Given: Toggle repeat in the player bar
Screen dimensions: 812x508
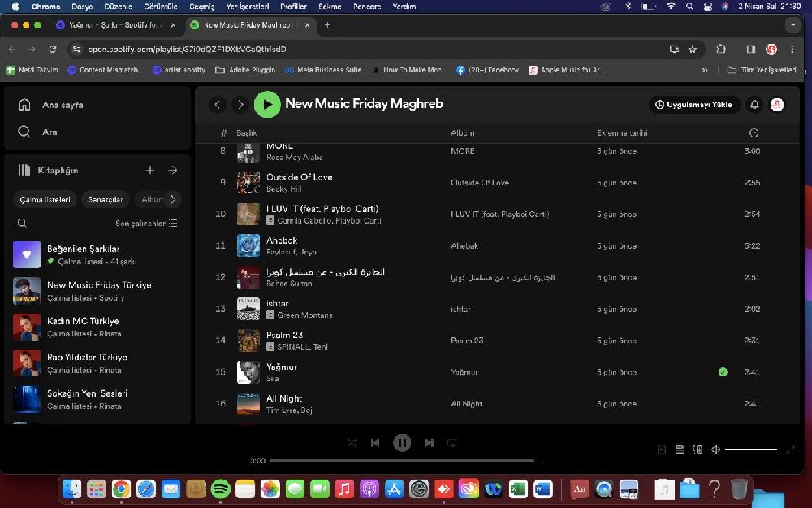Looking at the screenshot, I should point(452,443).
